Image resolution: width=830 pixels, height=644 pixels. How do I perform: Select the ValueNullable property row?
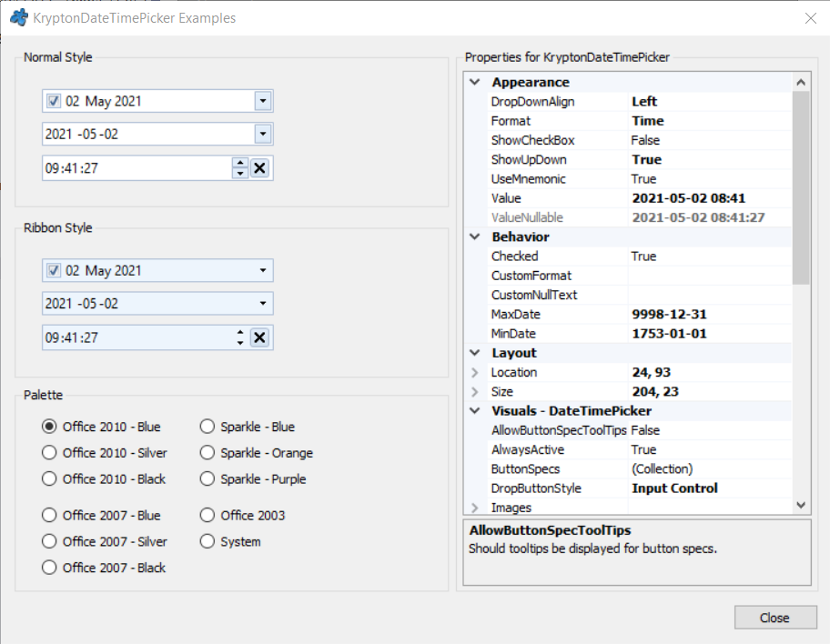pyautogui.click(x=640, y=217)
